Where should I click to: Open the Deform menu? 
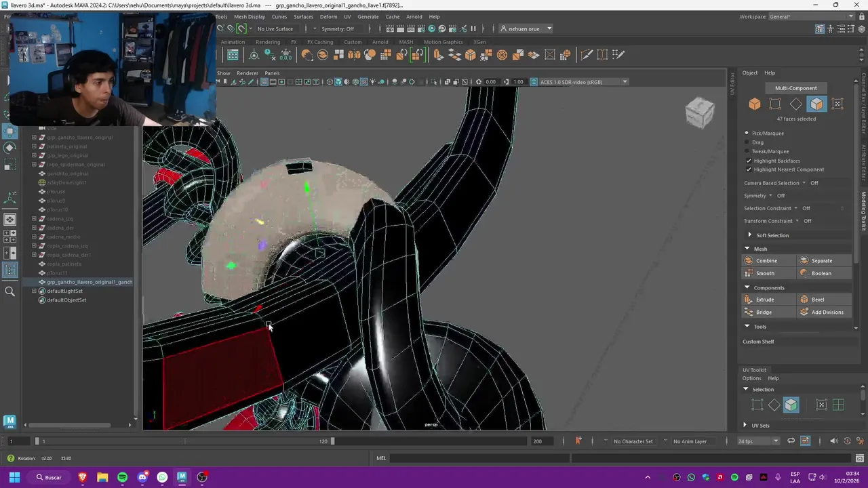tap(328, 17)
